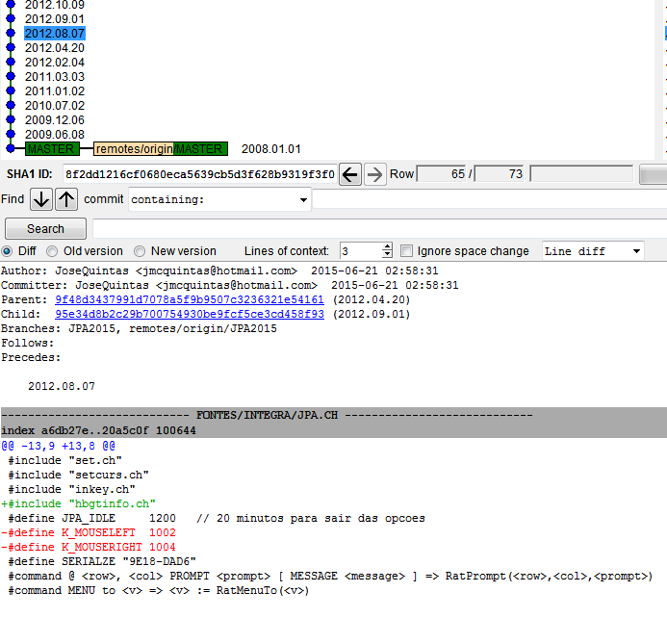667x644 pixels.
Task: Click the commit graph dot for 2009.06.08
Action: pos(11,135)
